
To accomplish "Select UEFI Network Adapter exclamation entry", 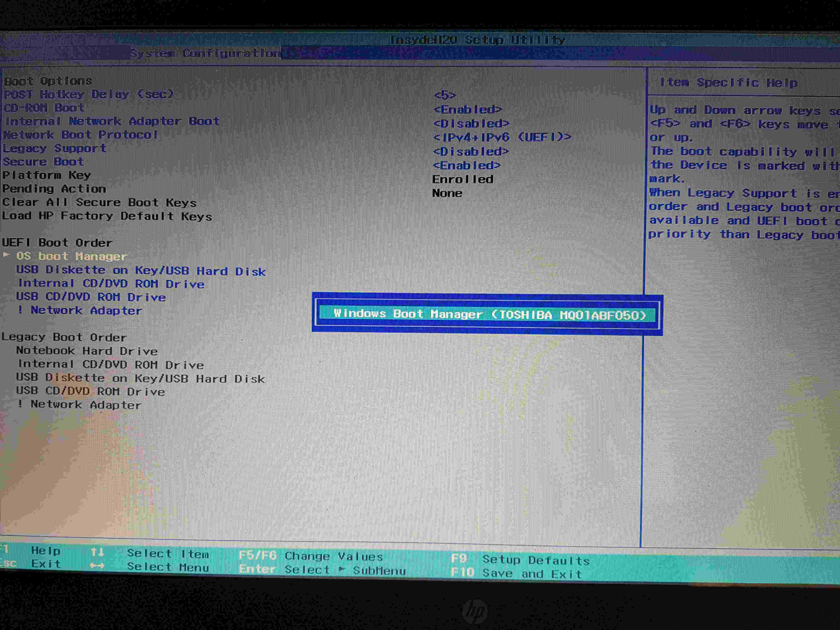I will click(x=80, y=311).
